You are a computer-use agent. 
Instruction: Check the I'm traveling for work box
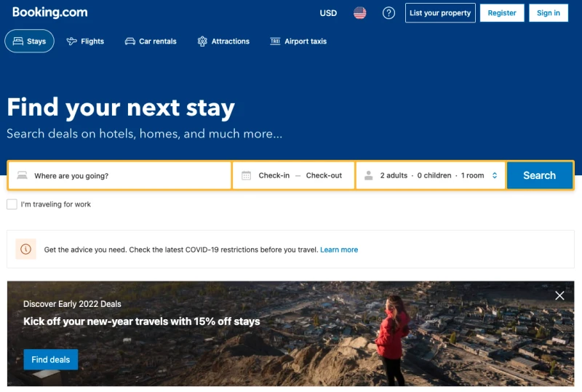[12, 204]
